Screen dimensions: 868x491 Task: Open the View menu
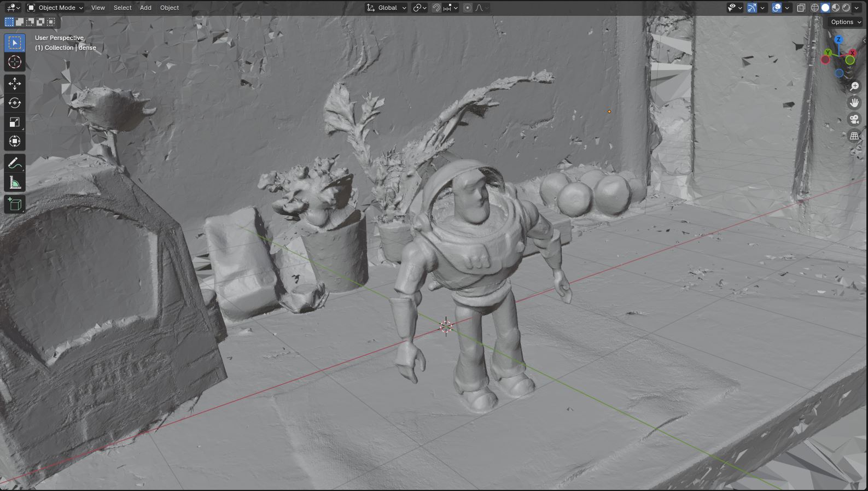[98, 8]
